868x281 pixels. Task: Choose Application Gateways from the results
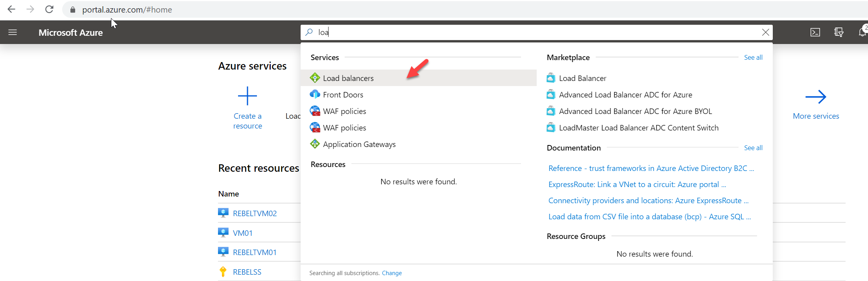coord(359,144)
